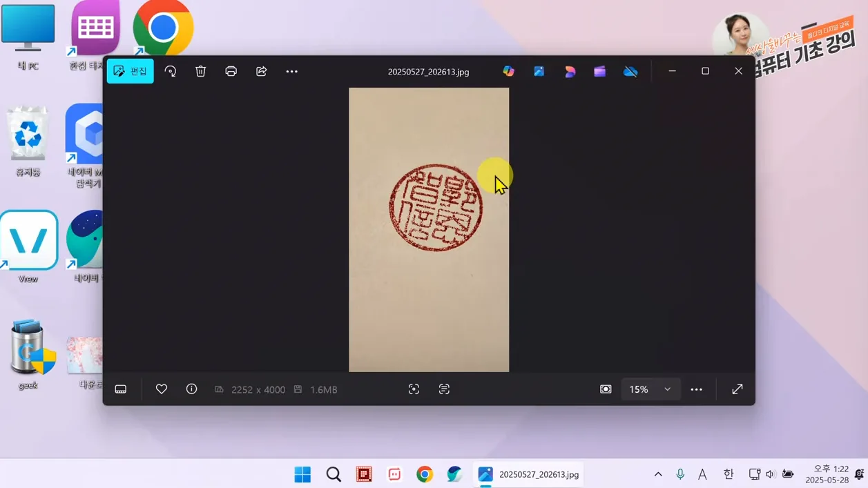Viewport: 868px width, 488px height.
Task: Delete photo using trash icon
Action: point(201,71)
